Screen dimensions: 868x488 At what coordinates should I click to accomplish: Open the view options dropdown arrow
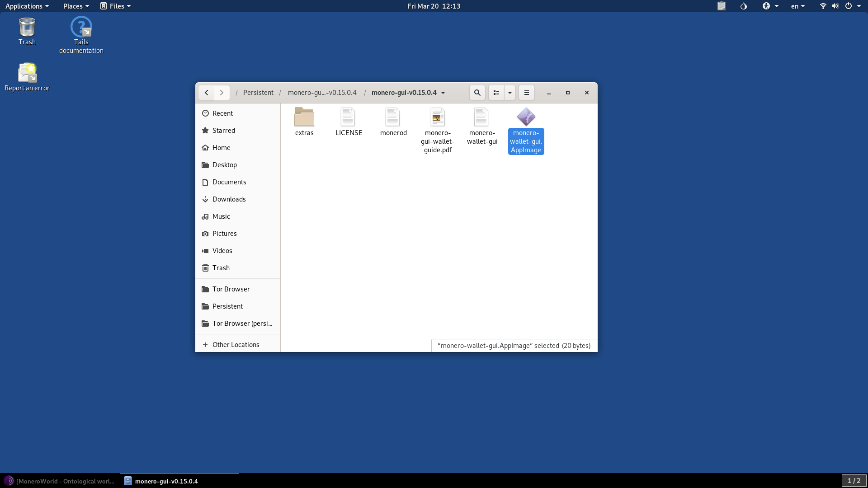pos(509,92)
